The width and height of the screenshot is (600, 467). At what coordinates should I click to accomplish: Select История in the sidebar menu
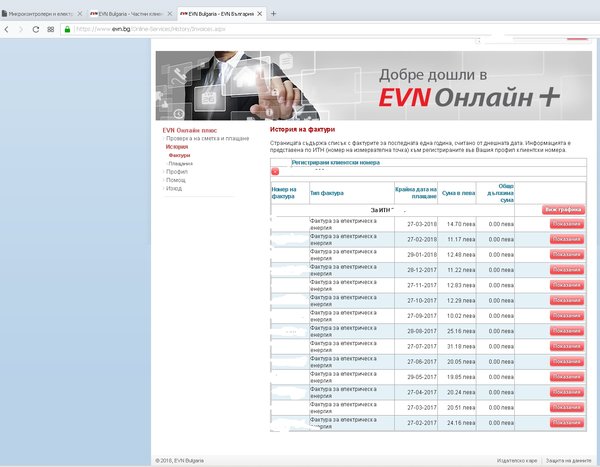(177, 147)
